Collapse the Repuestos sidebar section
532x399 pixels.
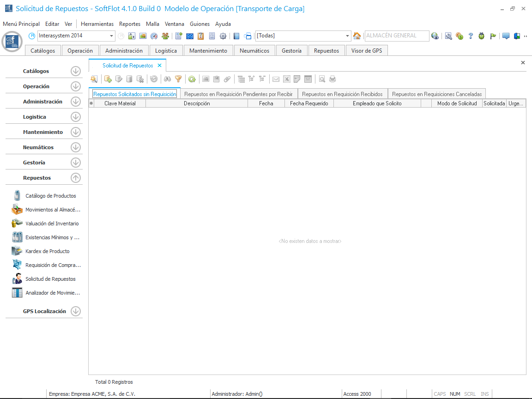coord(76,178)
